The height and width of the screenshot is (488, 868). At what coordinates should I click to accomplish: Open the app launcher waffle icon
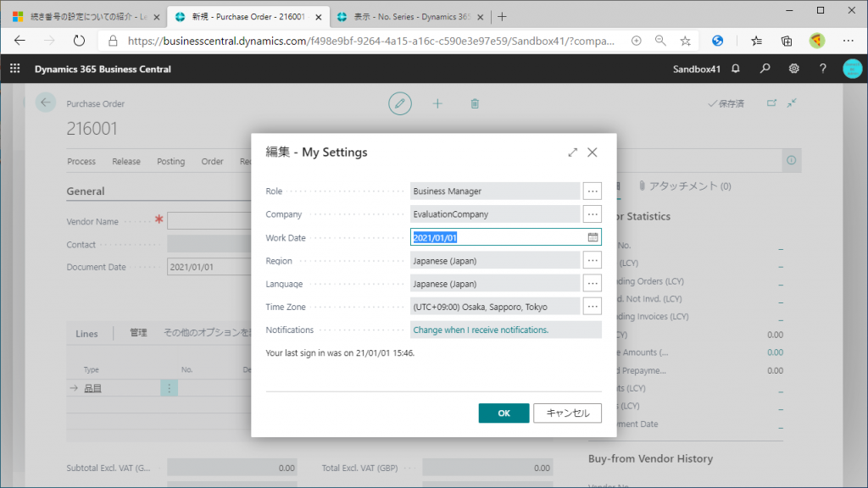point(15,69)
